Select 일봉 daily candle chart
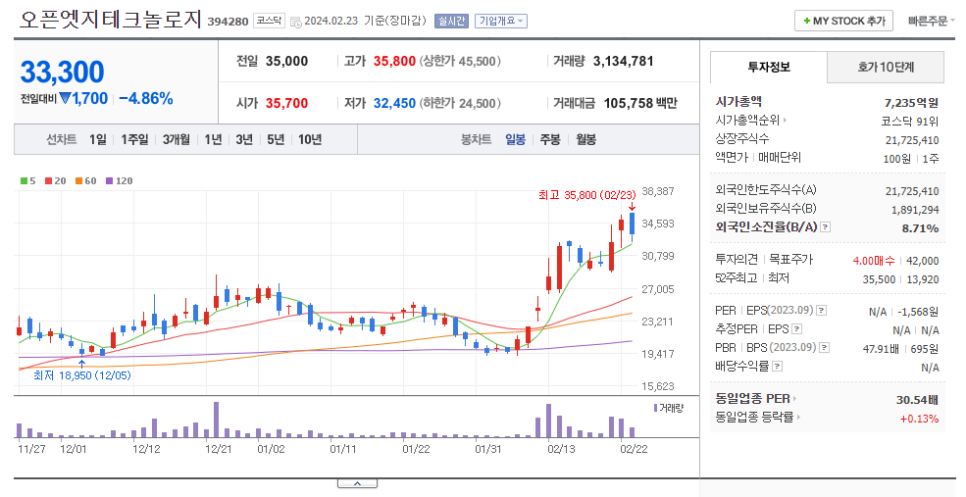The height and width of the screenshot is (497, 966). (515, 140)
